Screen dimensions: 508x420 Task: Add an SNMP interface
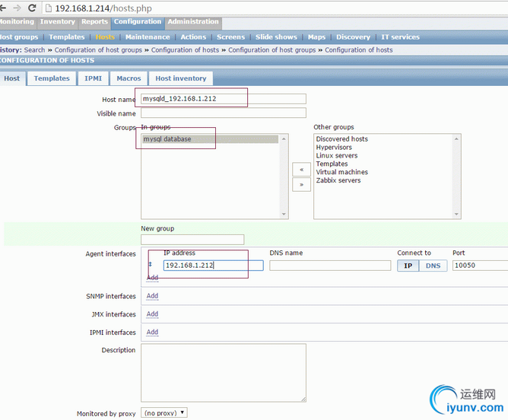pyautogui.click(x=152, y=296)
